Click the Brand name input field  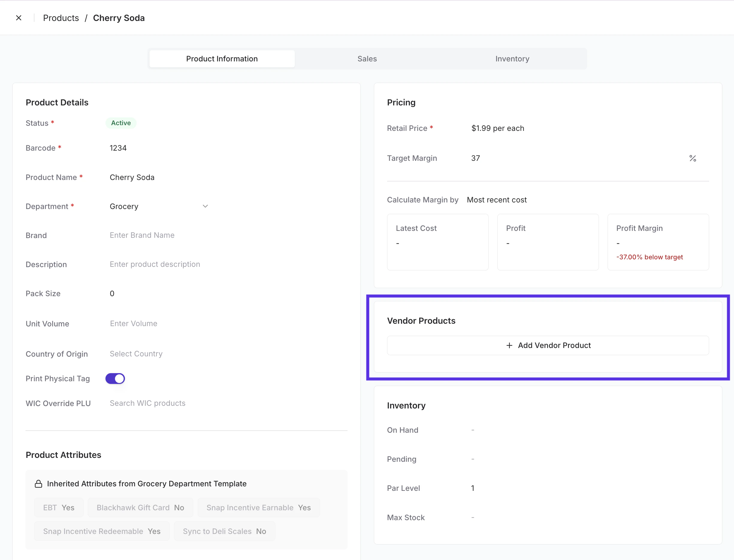142,235
